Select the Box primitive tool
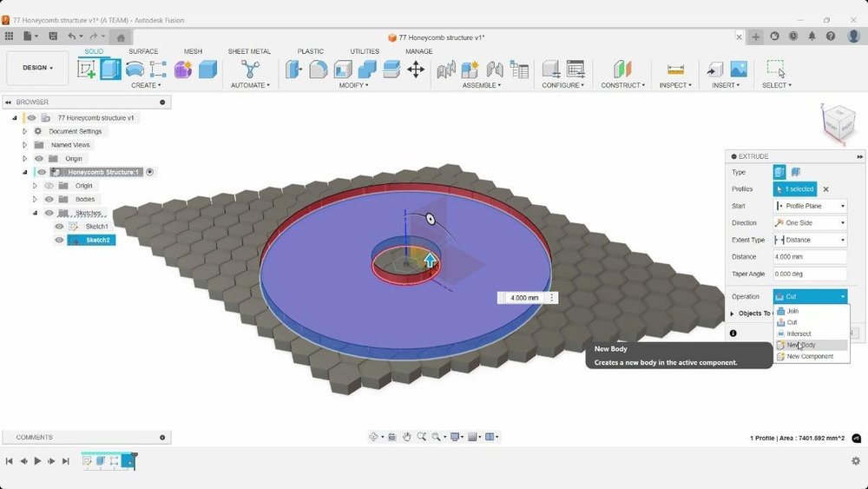Image resolution: width=868 pixels, height=489 pixels. pyautogui.click(x=207, y=69)
